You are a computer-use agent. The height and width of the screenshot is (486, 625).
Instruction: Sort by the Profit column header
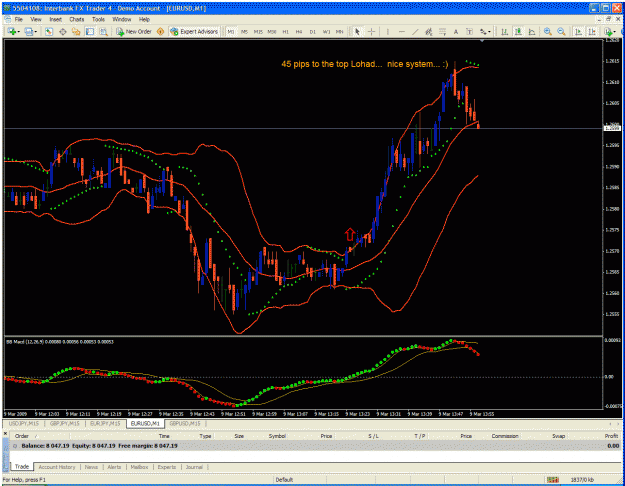611,436
